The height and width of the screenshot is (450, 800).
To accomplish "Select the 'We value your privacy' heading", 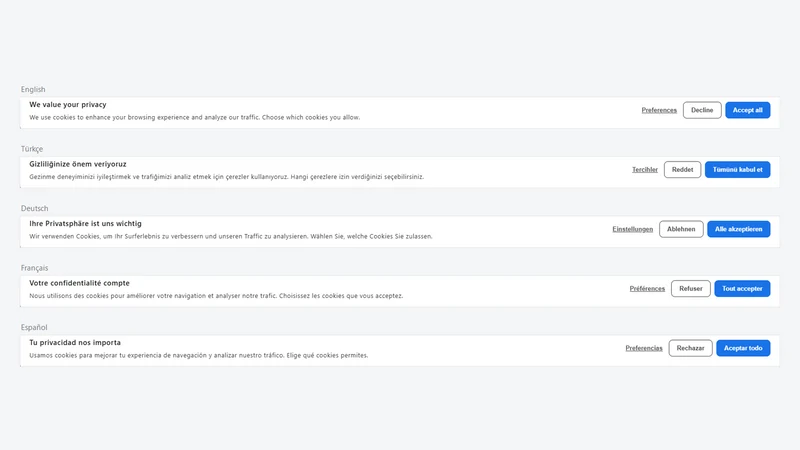I will pos(68,105).
